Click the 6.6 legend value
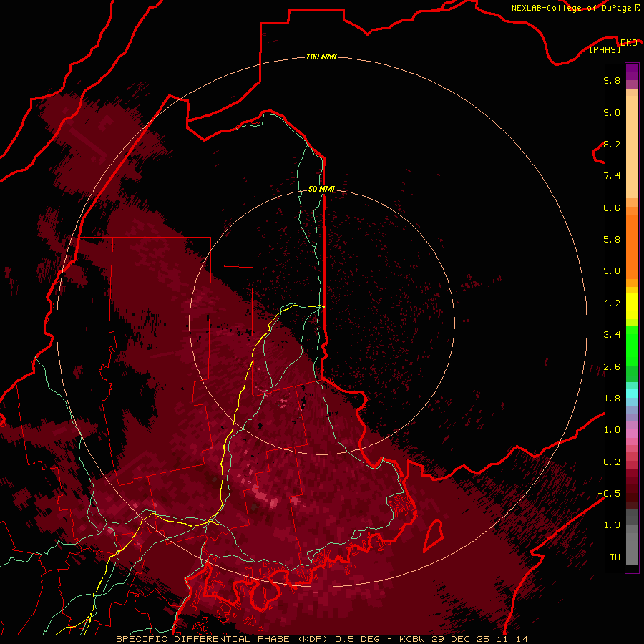Image resolution: width=644 pixels, height=644 pixels. [x=612, y=208]
